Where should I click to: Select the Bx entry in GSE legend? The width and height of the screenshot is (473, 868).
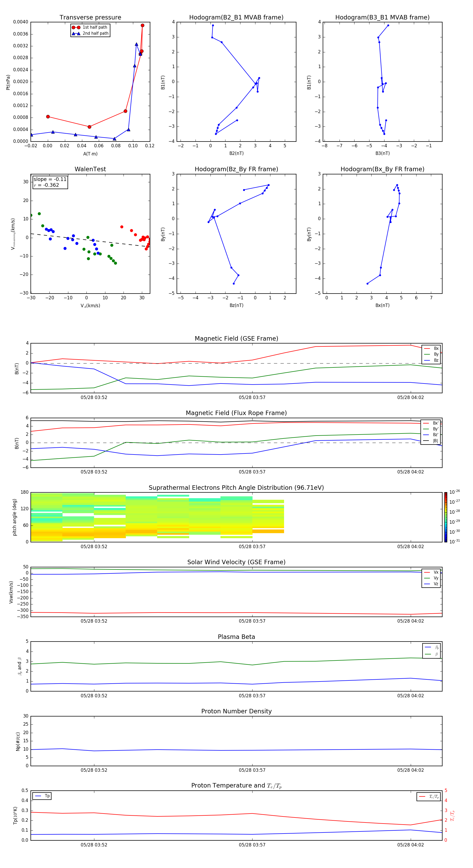pos(431,349)
